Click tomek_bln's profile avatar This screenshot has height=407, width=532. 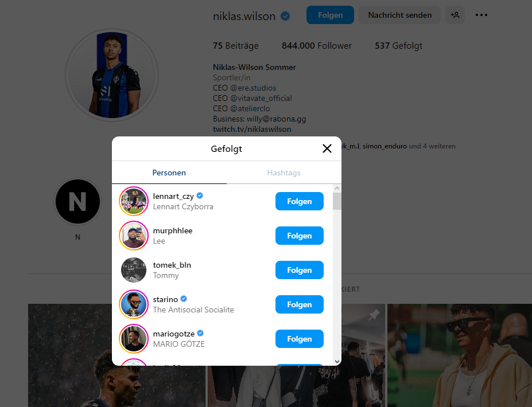(x=134, y=270)
